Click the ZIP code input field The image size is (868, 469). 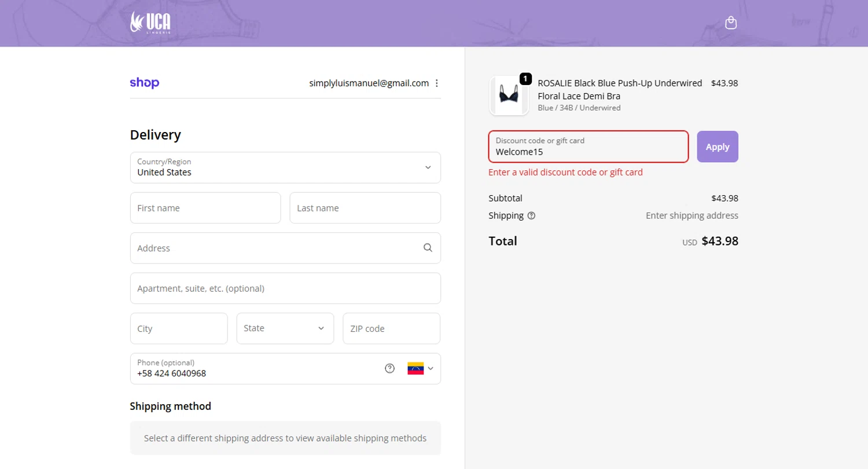click(x=392, y=328)
